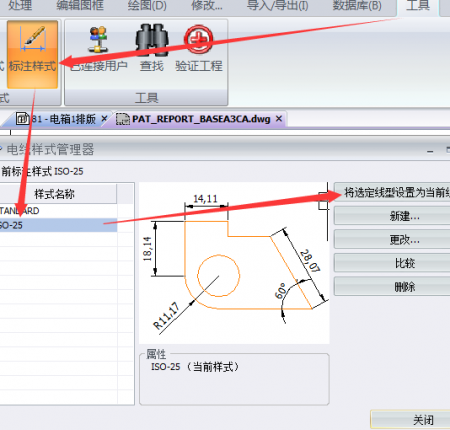The width and height of the screenshot is (450, 430).
Task: Click the document icon of 电箱1排版 tab
Action: (x=22, y=119)
